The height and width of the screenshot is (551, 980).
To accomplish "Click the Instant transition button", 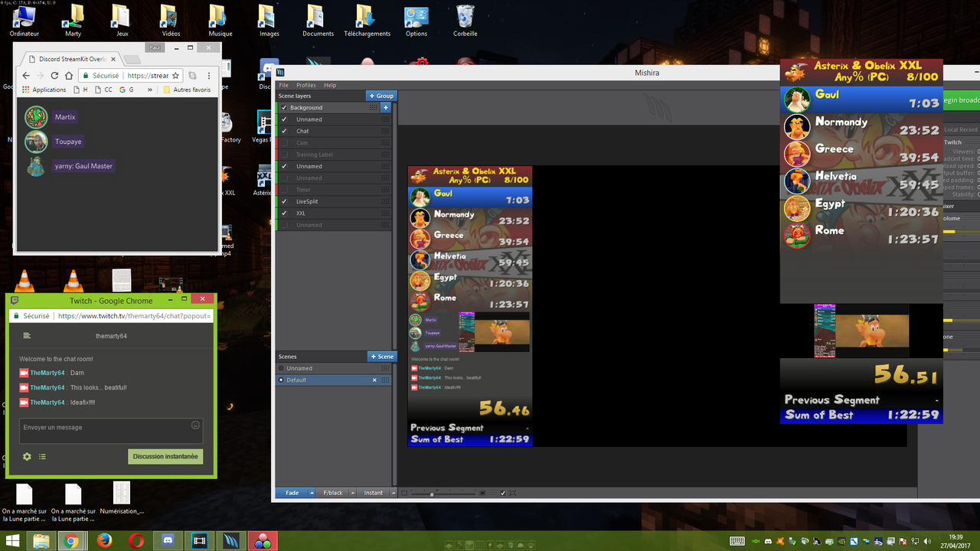I will coord(373,493).
